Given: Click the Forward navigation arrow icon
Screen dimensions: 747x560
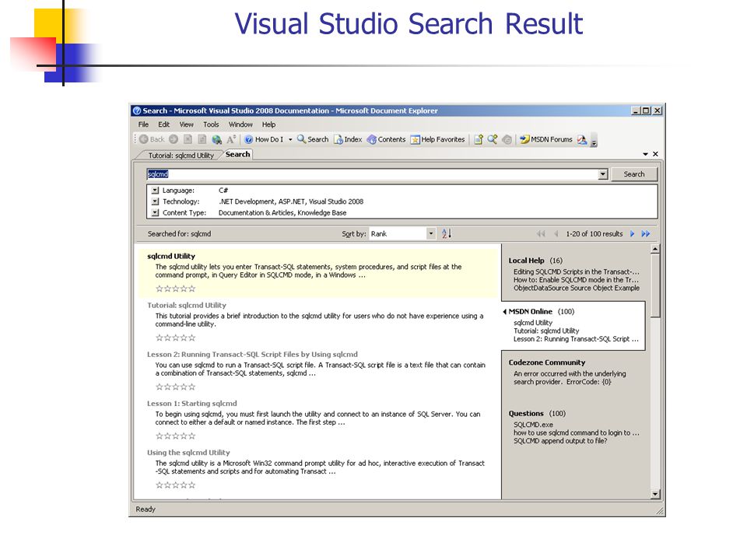Looking at the screenshot, I should (174, 139).
